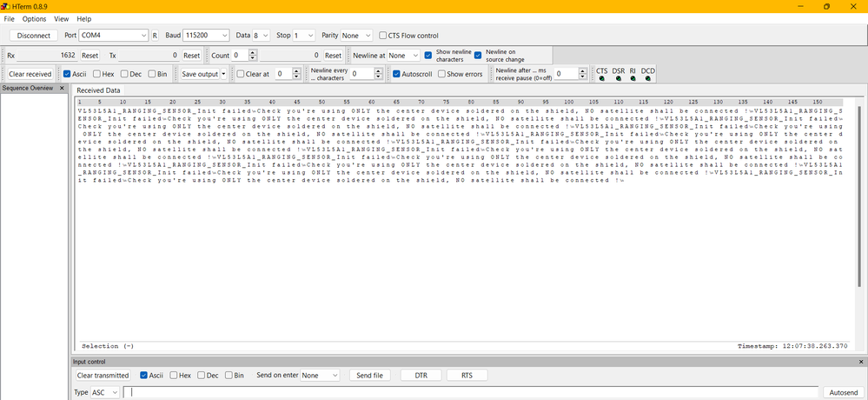
Task: Enable Input control Dec checkbox
Action: (x=201, y=375)
